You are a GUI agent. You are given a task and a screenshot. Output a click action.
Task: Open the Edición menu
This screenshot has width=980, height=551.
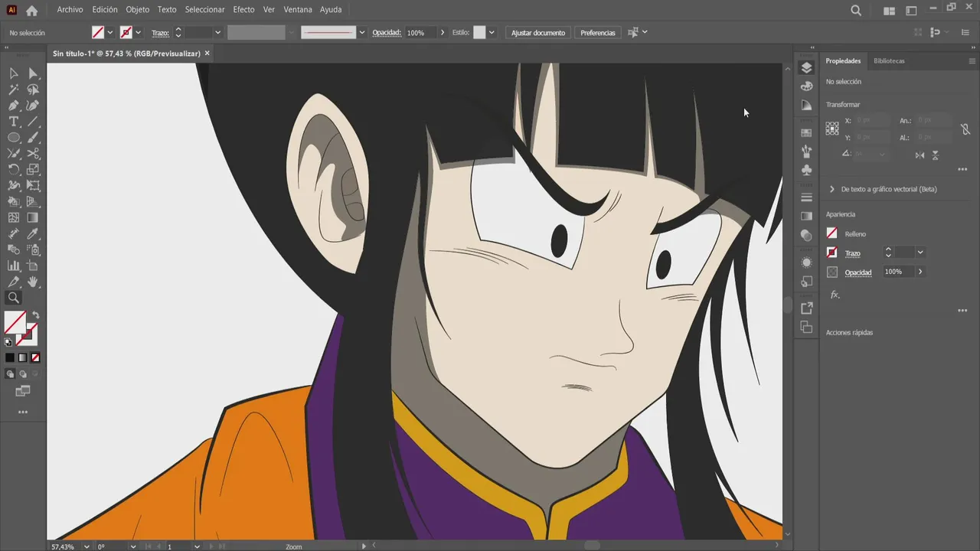(x=105, y=10)
